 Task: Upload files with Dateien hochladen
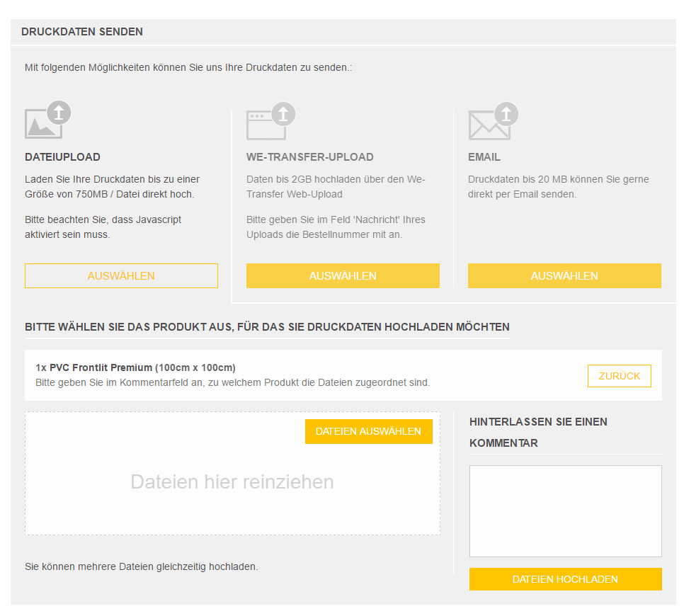(x=565, y=579)
